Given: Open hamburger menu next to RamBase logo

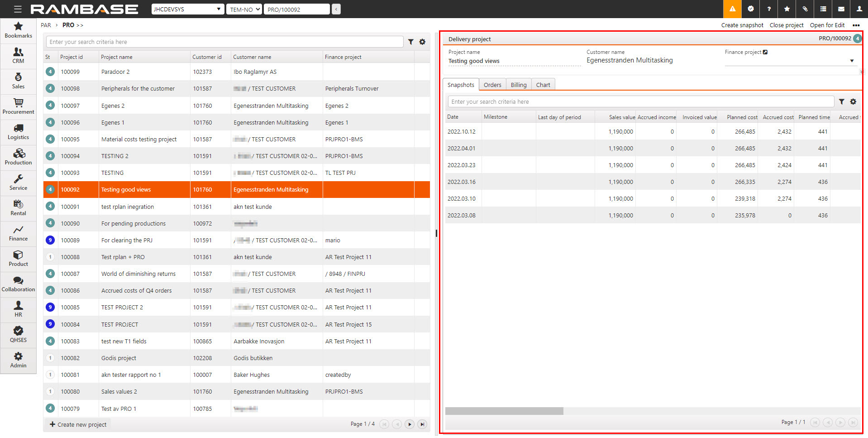Looking at the screenshot, I should point(18,9).
